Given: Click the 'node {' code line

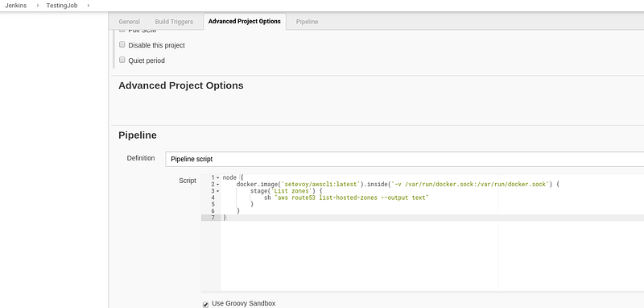Looking at the screenshot, I should (x=233, y=177).
